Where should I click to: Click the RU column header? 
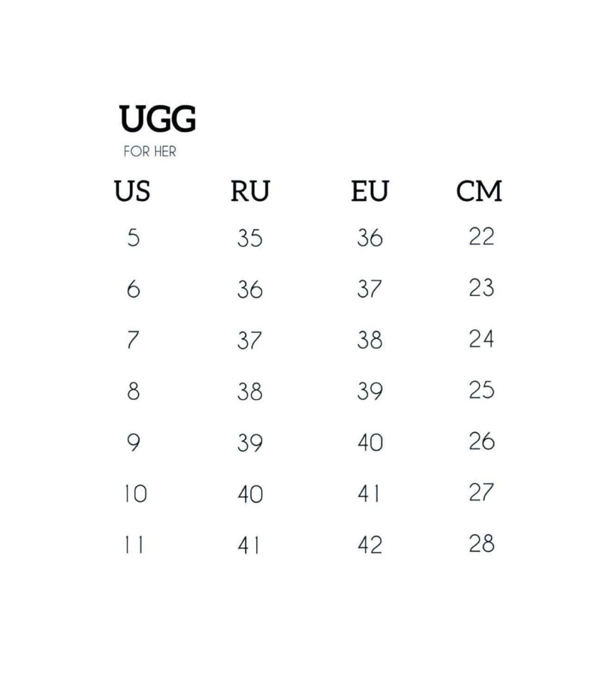[250, 191]
